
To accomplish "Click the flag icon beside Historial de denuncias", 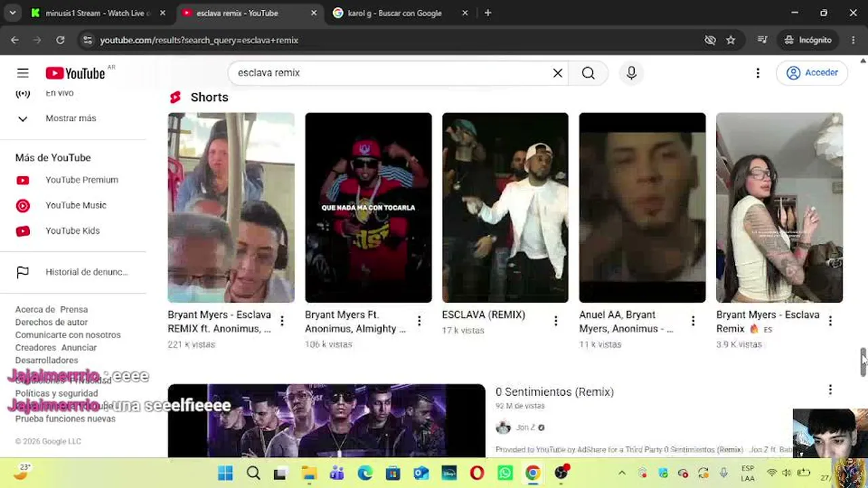I will click(23, 272).
